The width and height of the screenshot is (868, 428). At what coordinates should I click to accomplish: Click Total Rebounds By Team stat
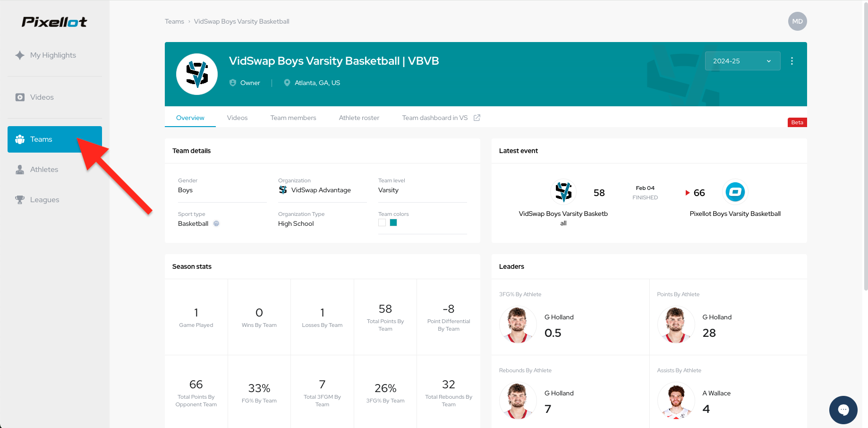(449, 393)
